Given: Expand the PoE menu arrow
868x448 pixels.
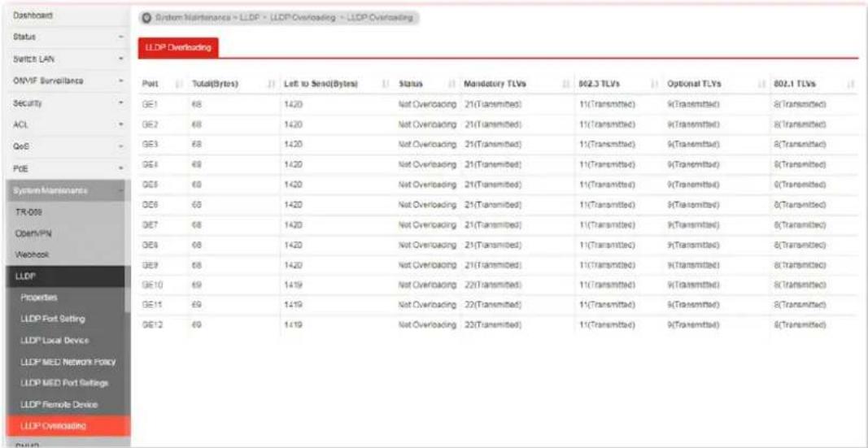Looking at the screenshot, I should [120, 168].
